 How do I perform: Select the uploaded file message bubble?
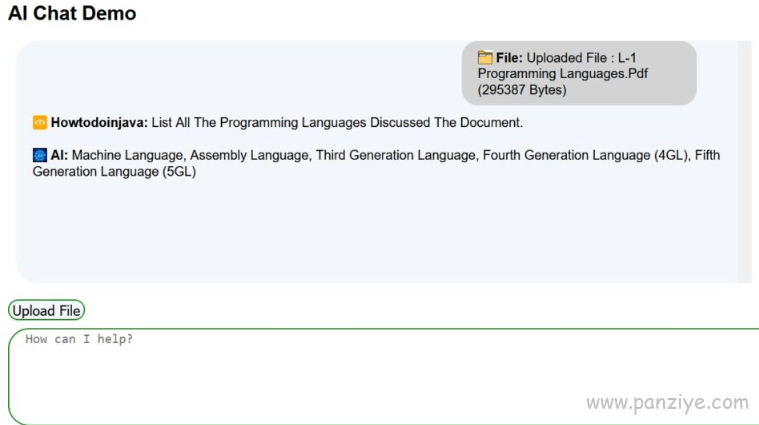click(579, 73)
